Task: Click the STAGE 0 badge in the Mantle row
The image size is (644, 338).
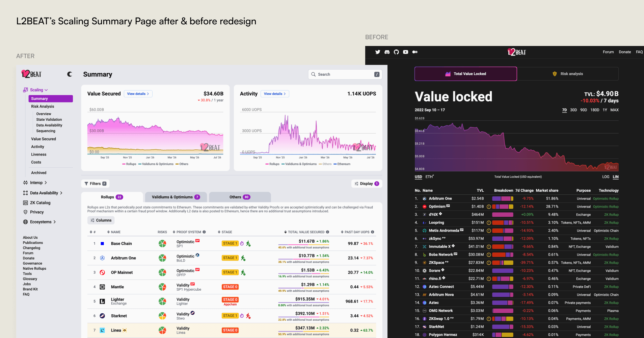Action: pos(230,287)
